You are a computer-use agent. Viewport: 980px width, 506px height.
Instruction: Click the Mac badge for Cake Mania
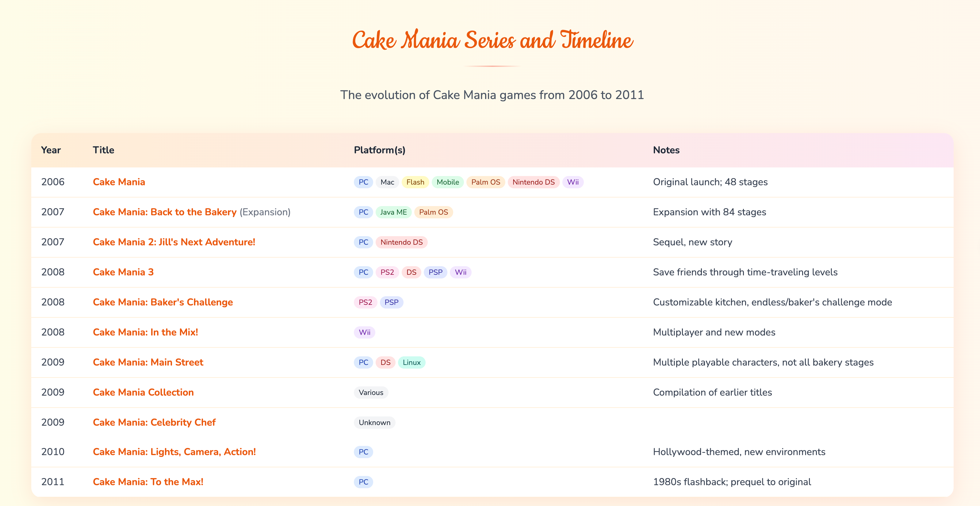point(387,182)
